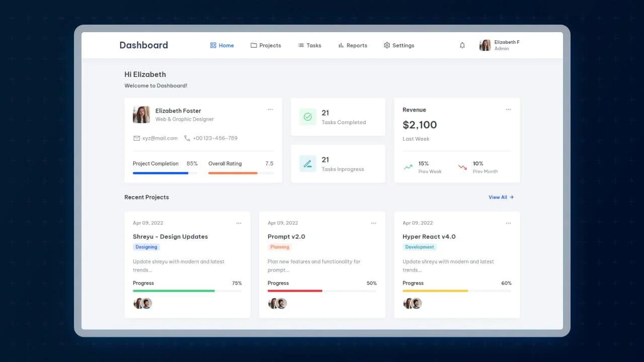This screenshot has width=644, height=362.
Task: Select the Designing status badge
Action: coord(146,247)
